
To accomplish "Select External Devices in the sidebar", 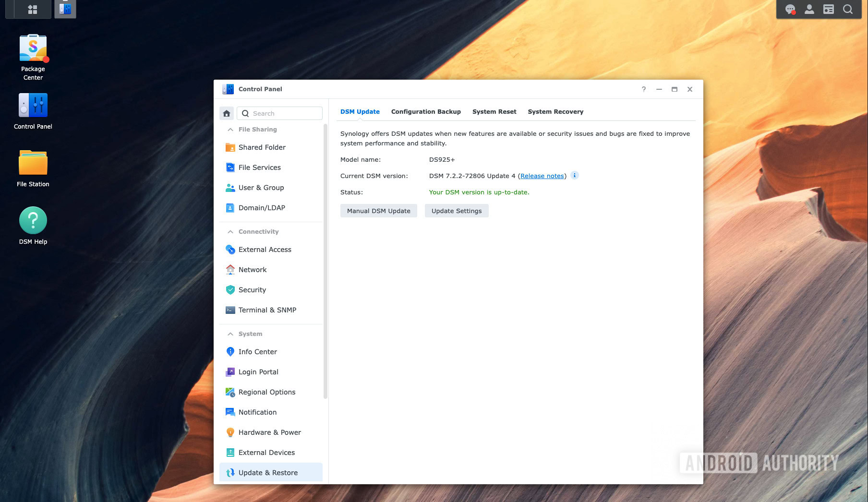I will click(x=266, y=452).
